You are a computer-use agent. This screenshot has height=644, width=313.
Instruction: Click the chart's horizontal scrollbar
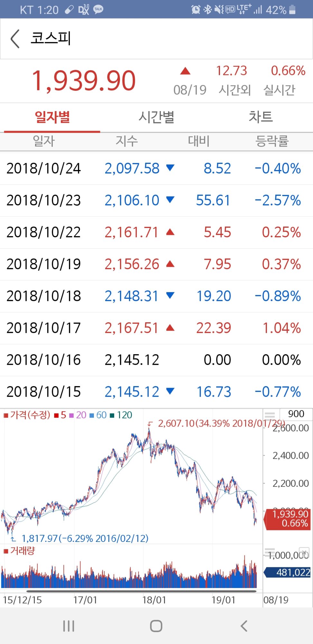(142, 591)
